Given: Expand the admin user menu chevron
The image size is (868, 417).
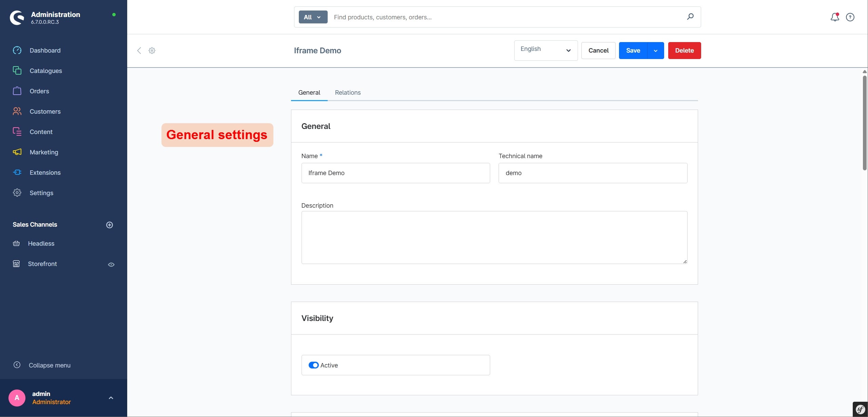Looking at the screenshot, I should pos(111,398).
